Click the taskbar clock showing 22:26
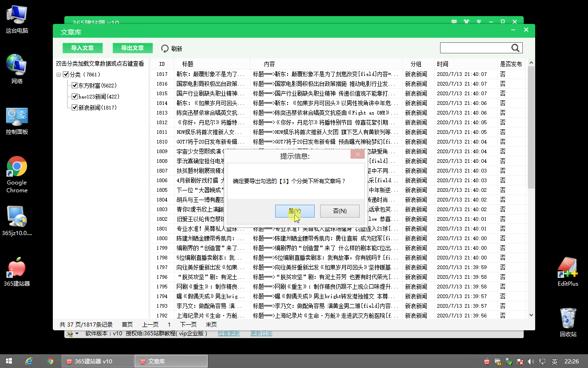The height and width of the screenshot is (368, 588). click(571, 362)
